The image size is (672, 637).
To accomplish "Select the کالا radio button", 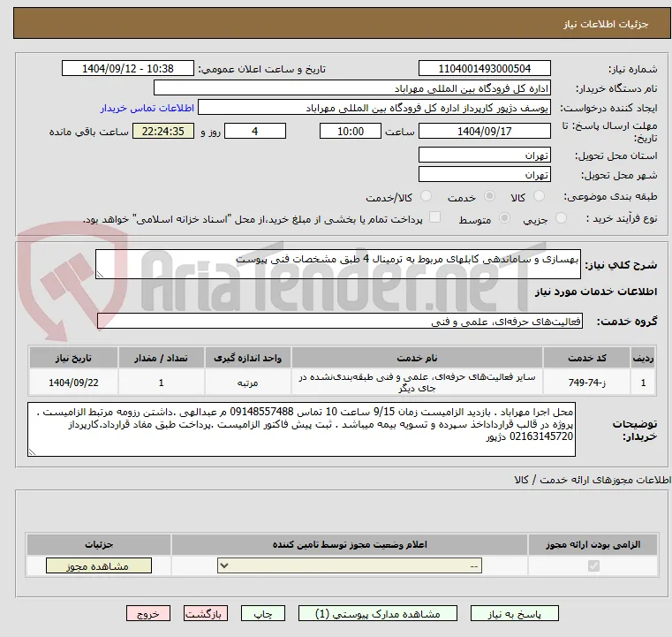I will 539,196.
